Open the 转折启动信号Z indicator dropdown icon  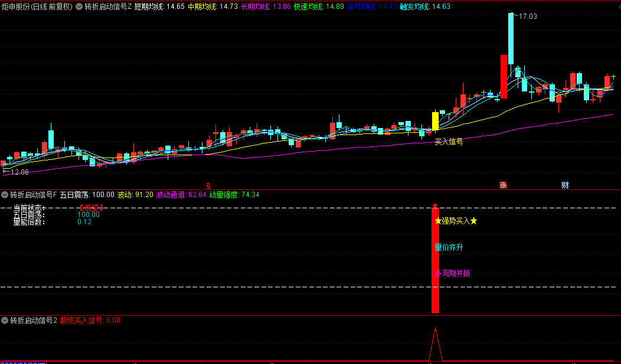(79, 6)
